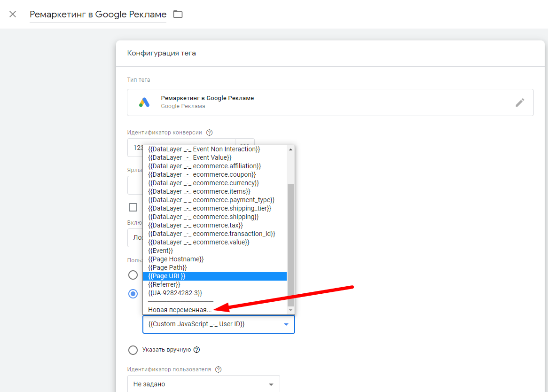Screen dimensions: 548x392
Task: Select the currently checked blue radio button
Action: click(x=133, y=294)
